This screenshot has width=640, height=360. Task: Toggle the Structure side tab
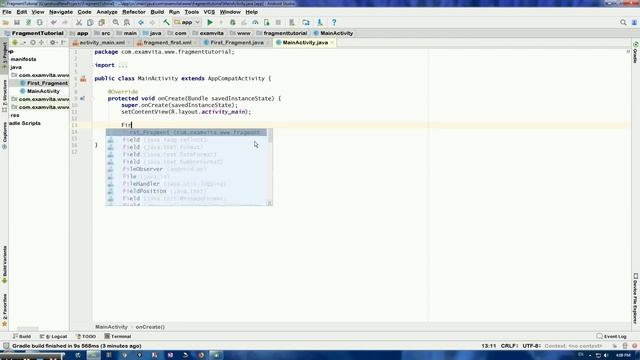pos(4,96)
